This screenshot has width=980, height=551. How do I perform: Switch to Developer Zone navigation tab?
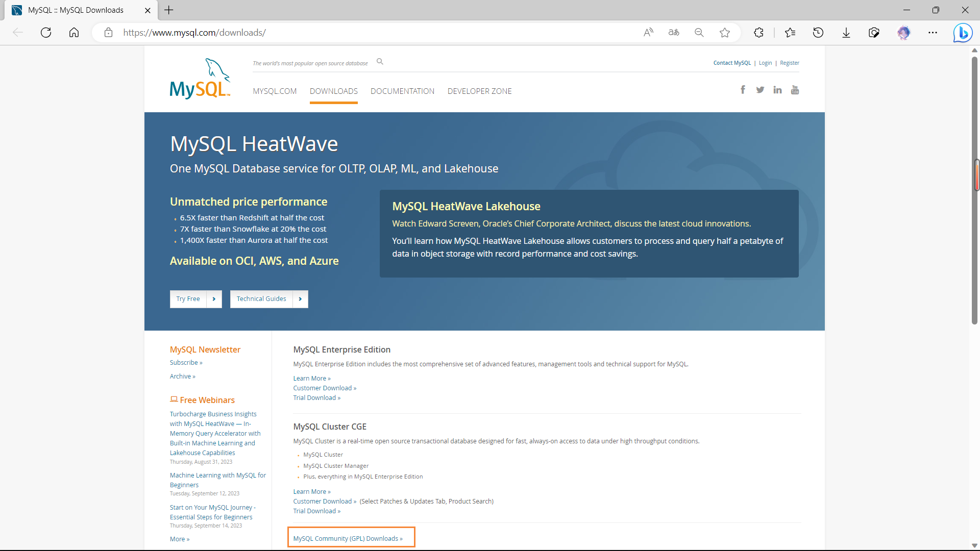479,91
